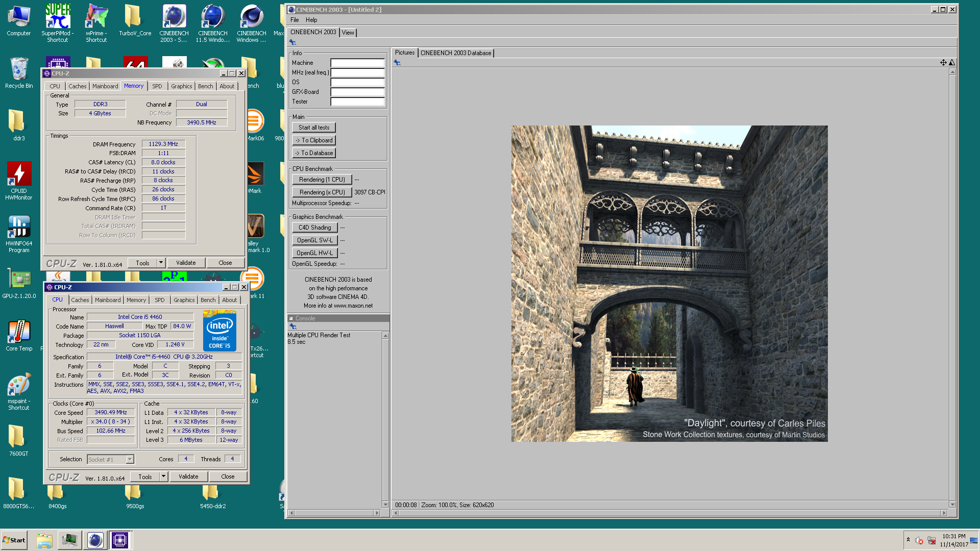Click the rendered Daylight image
The width and height of the screenshot is (980, 551).
coord(669,284)
